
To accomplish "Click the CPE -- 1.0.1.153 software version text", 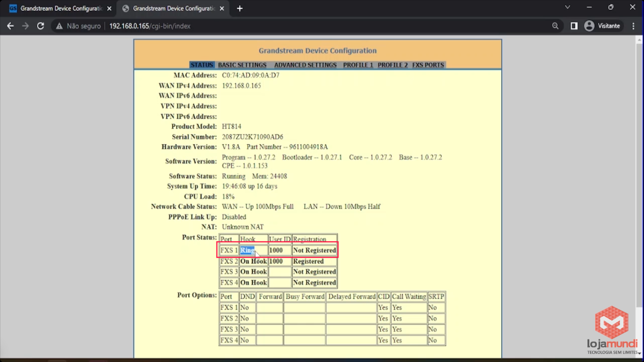I will pos(245,166).
